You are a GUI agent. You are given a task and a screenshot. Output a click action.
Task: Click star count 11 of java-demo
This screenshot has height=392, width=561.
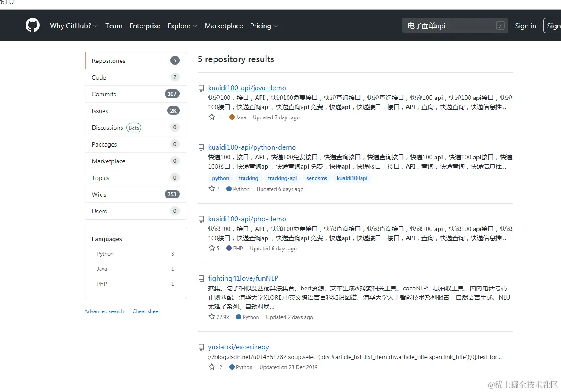[x=215, y=117]
